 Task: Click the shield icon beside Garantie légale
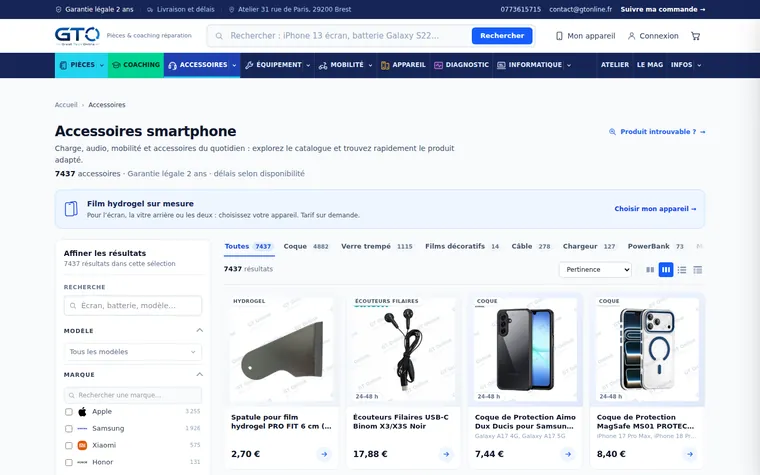[59, 9]
